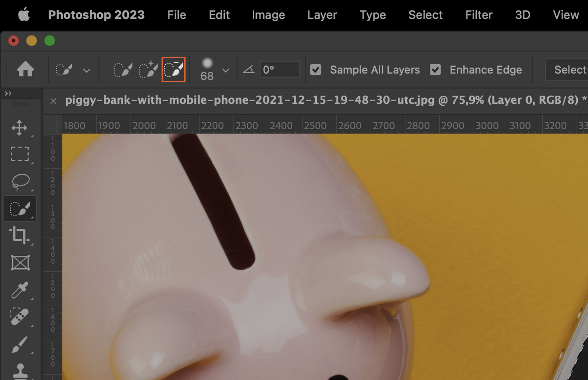Select the Spot Healing Brush tool
This screenshot has width=588, height=380.
pos(19,317)
